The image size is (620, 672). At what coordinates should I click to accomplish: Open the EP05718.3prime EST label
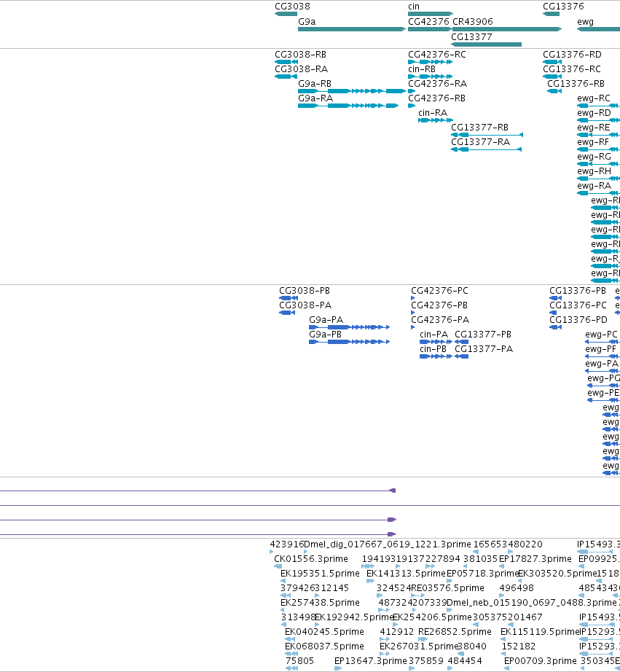coord(483,574)
